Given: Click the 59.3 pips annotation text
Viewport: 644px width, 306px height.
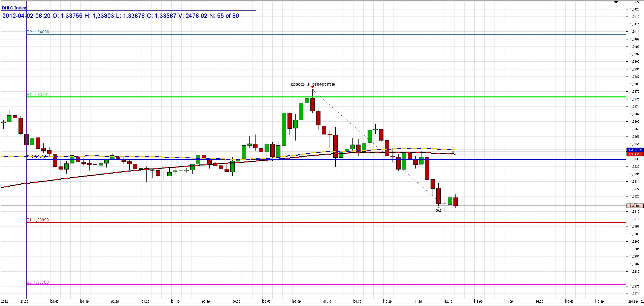Looking at the screenshot, I should point(438,210).
